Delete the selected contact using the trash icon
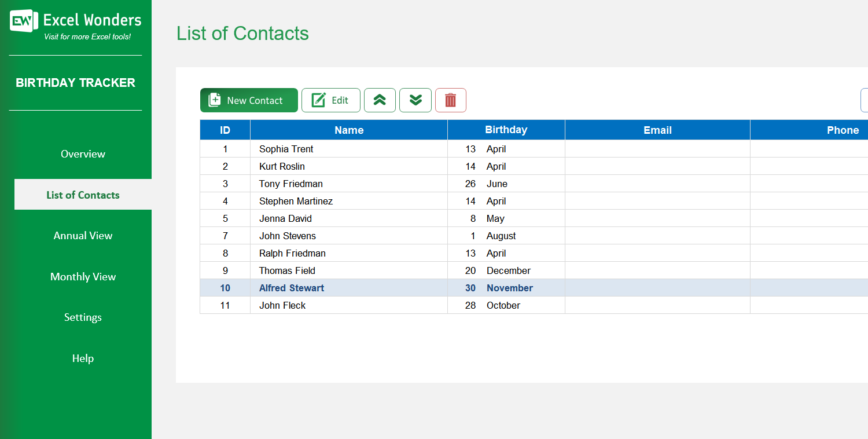The image size is (868, 439). point(451,100)
